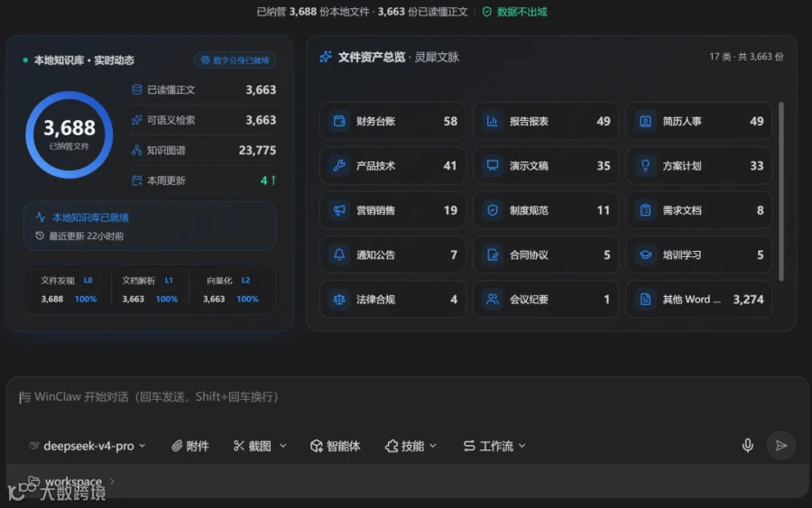
Task: Click the 知识图谱 count 23,775
Action: (257, 150)
